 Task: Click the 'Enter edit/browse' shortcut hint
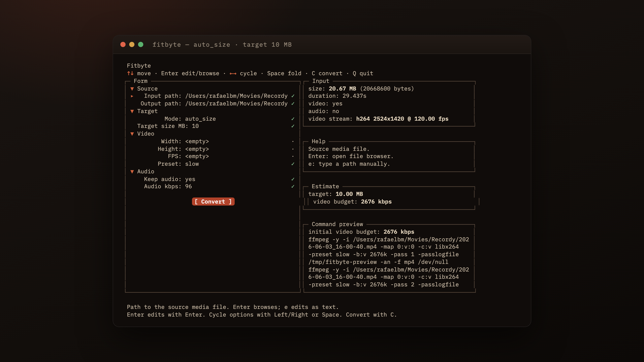click(190, 73)
